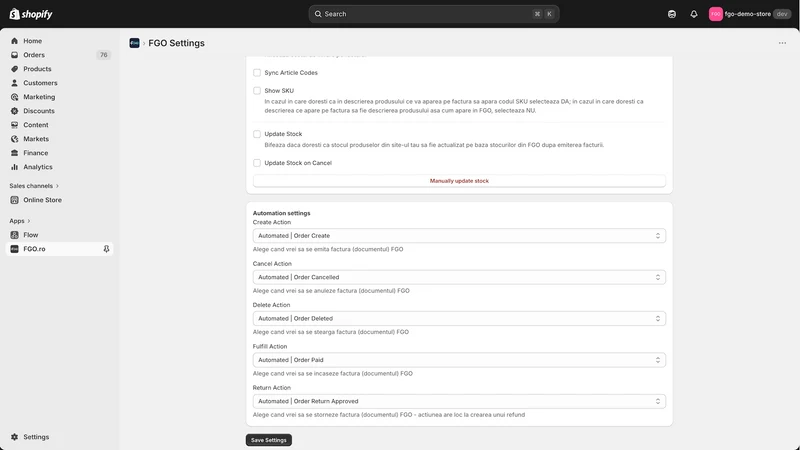Viewport: 800px width, 450px height.
Task: Unpin FGO.ro using the pin icon
Action: point(106,249)
